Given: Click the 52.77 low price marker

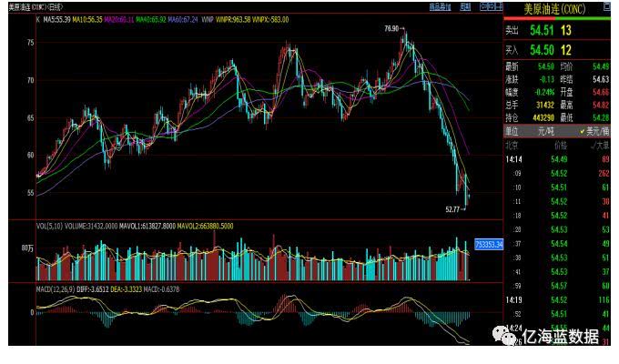Looking at the screenshot, I should 453,209.
